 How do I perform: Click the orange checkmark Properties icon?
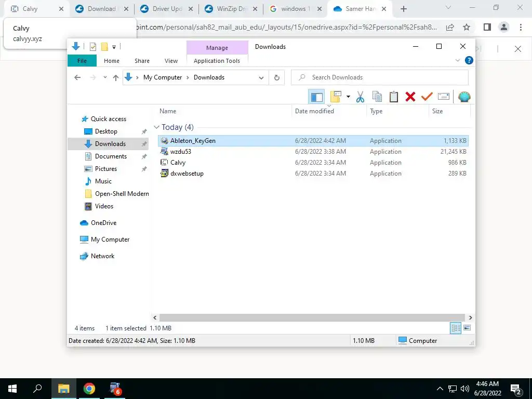click(x=427, y=97)
